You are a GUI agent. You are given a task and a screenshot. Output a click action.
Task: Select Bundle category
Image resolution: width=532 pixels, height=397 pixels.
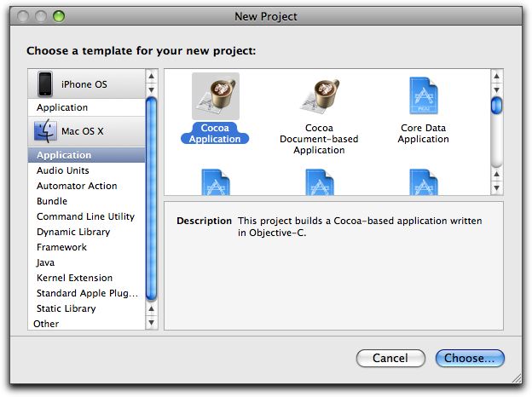click(x=87, y=201)
